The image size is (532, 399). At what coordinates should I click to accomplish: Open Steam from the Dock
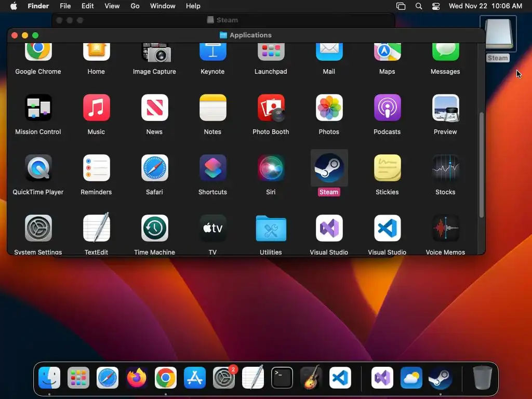pos(441,378)
